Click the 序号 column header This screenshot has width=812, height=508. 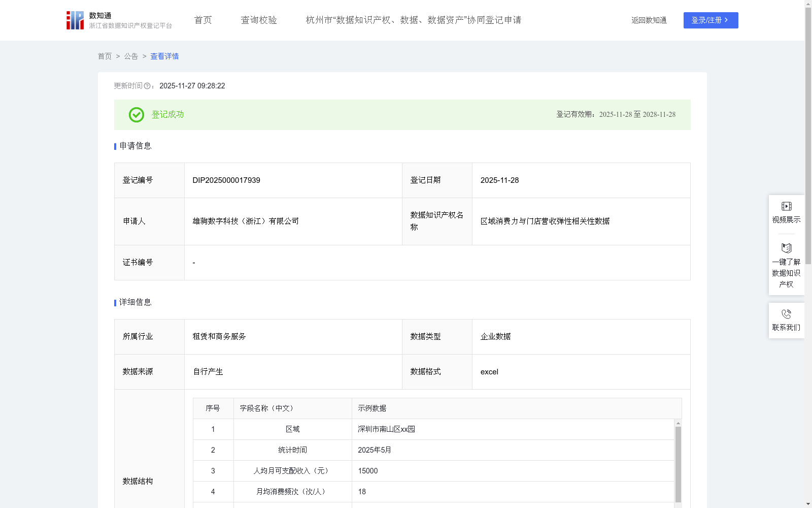(x=213, y=408)
